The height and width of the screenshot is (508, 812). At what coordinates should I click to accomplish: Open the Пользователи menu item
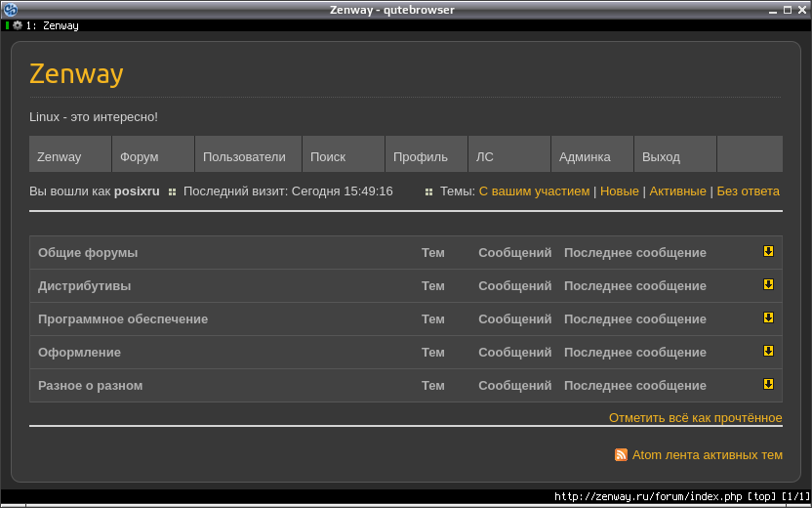tap(248, 154)
